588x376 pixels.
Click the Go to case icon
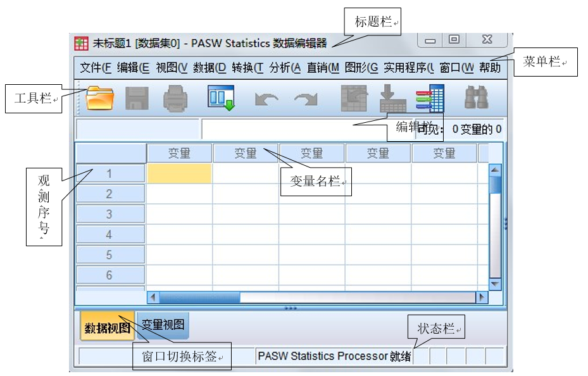click(x=354, y=98)
